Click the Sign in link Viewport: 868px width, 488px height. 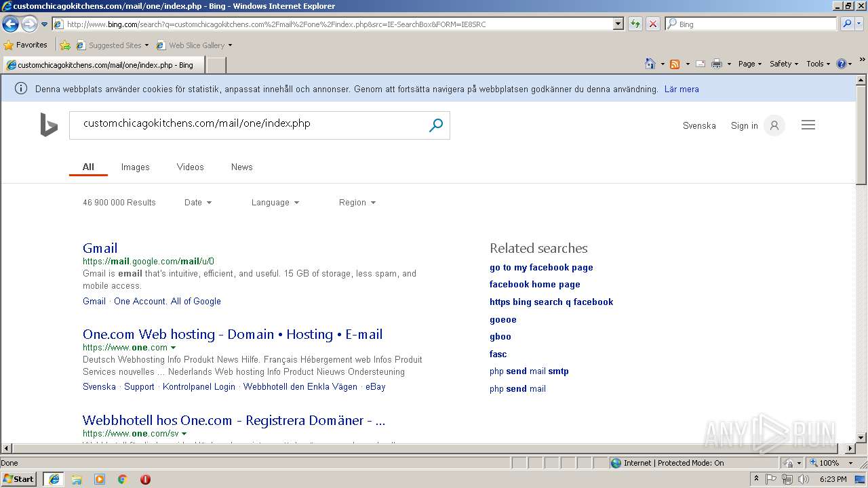744,125
